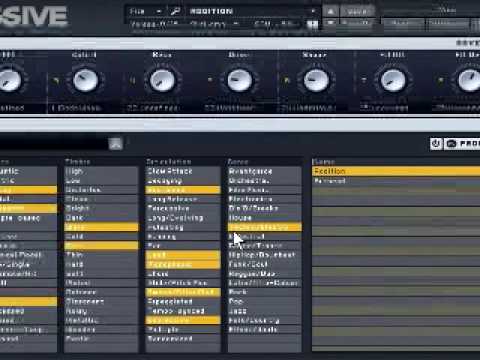Select the highlighted Addition result in the Name list
This screenshot has width=480, height=360.
396,171
